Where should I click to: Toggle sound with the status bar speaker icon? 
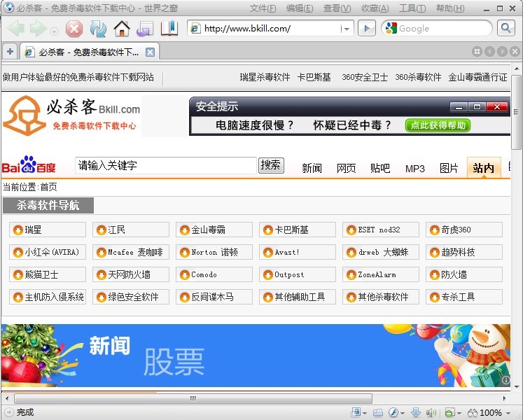point(430,413)
